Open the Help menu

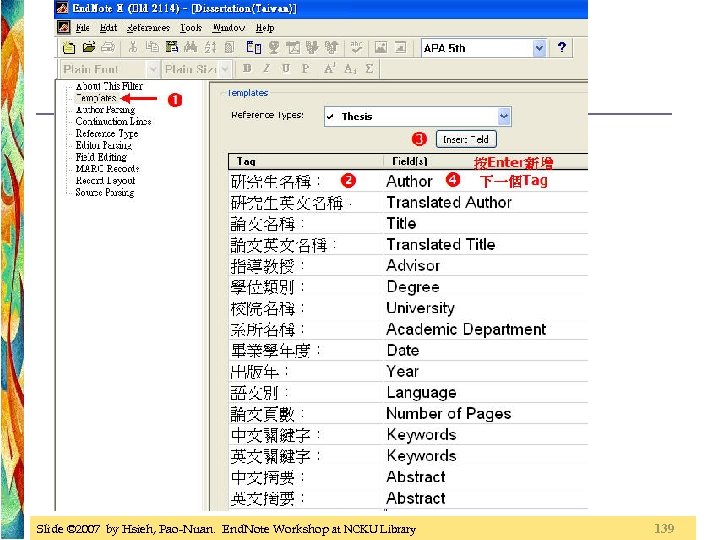pyautogui.click(x=265, y=28)
